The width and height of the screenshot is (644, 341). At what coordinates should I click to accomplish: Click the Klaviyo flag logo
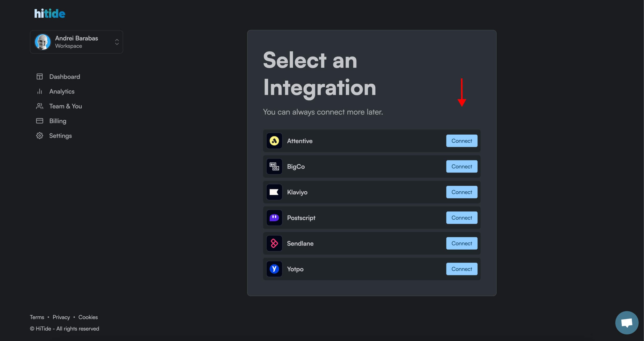(274, 192)
